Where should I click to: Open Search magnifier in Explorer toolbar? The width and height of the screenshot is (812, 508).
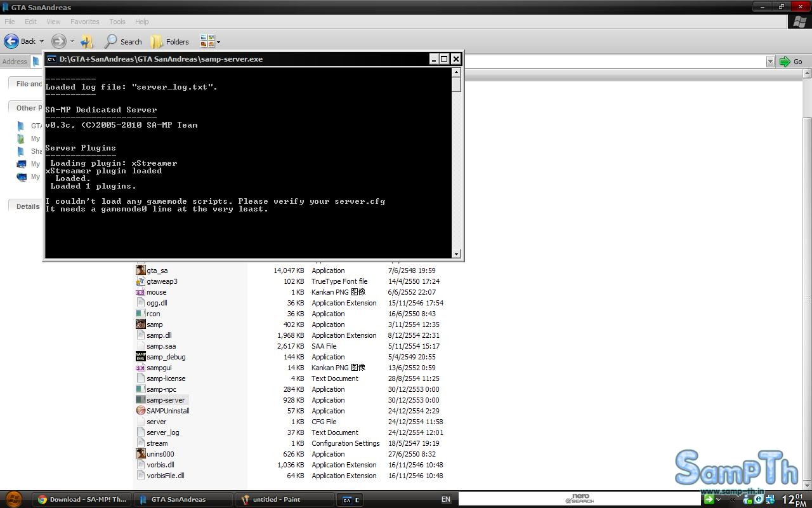pos(111,41)
